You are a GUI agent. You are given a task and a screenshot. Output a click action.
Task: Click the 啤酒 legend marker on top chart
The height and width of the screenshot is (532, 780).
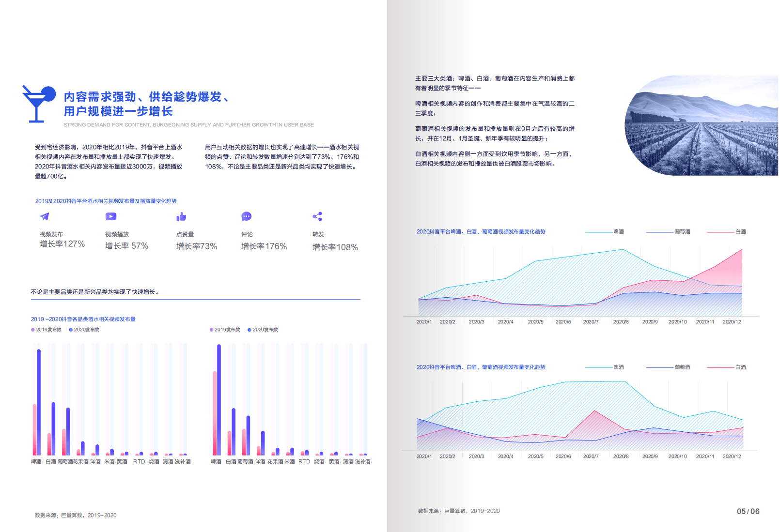click(x=600, y=231)
